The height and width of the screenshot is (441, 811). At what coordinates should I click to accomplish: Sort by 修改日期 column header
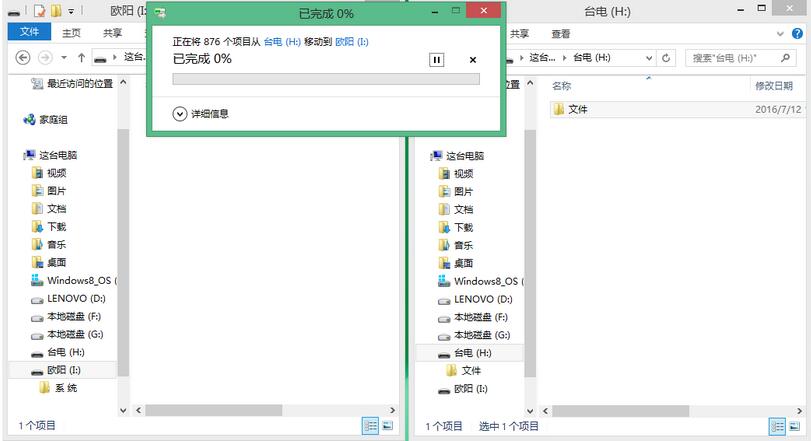[x=774, y=86]
